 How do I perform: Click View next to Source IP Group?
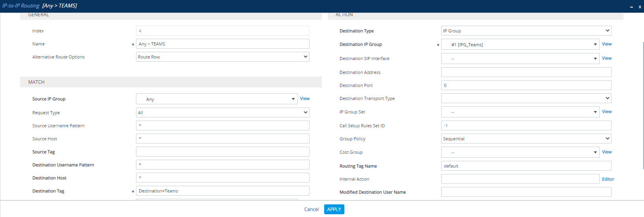pos(304,99)
